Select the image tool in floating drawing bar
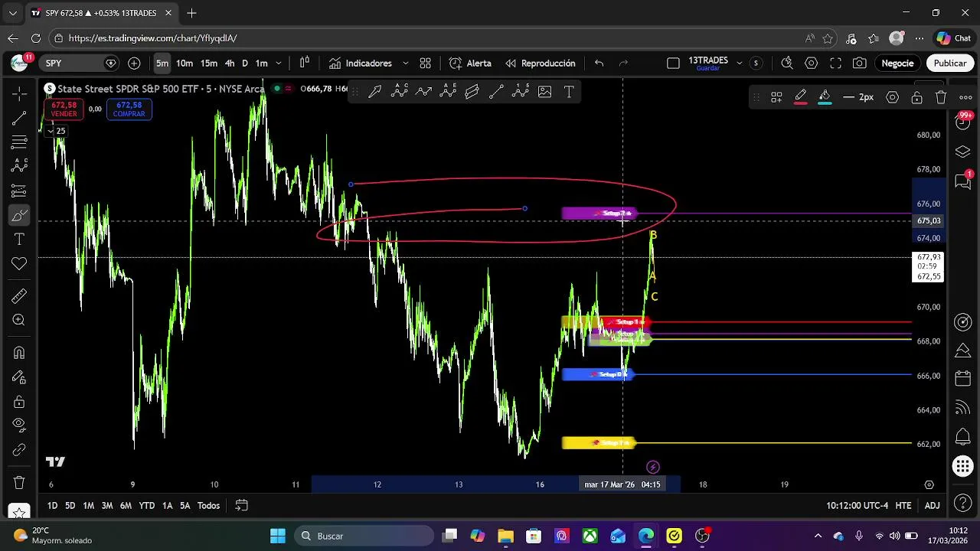 [x=544, y=92]
